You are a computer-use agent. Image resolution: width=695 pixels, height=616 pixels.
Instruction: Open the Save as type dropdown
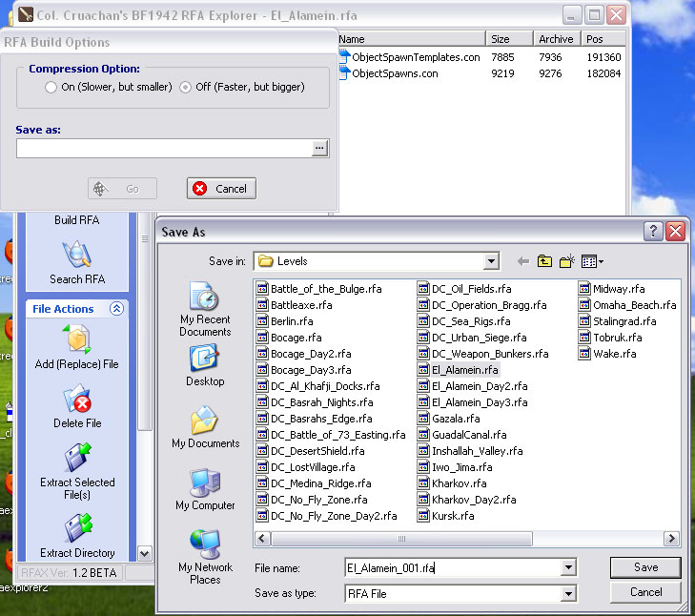(568, 594)
